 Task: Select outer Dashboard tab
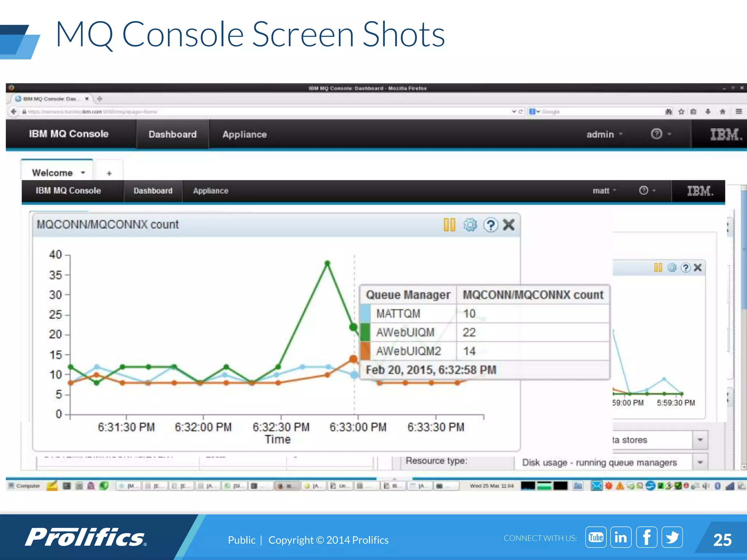point(173,135)
